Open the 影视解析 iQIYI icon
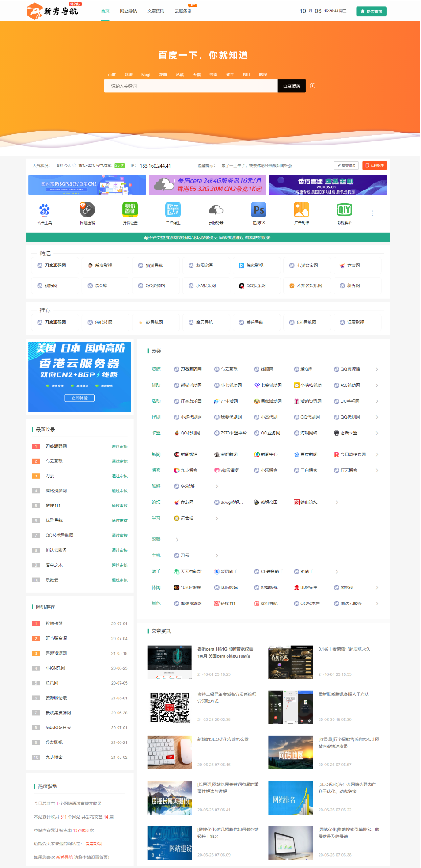The width and height of the screenshot is (421, 868). (x=345, y=210)
